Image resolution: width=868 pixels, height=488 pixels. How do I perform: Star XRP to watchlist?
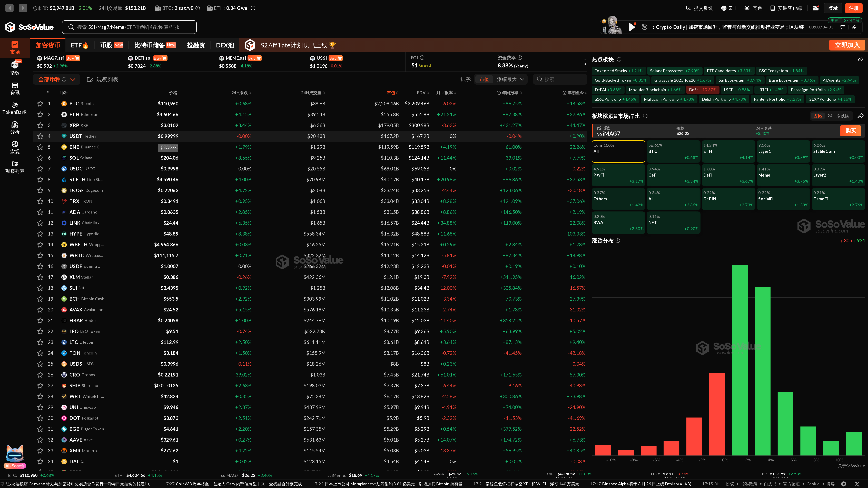click(41, 125)
